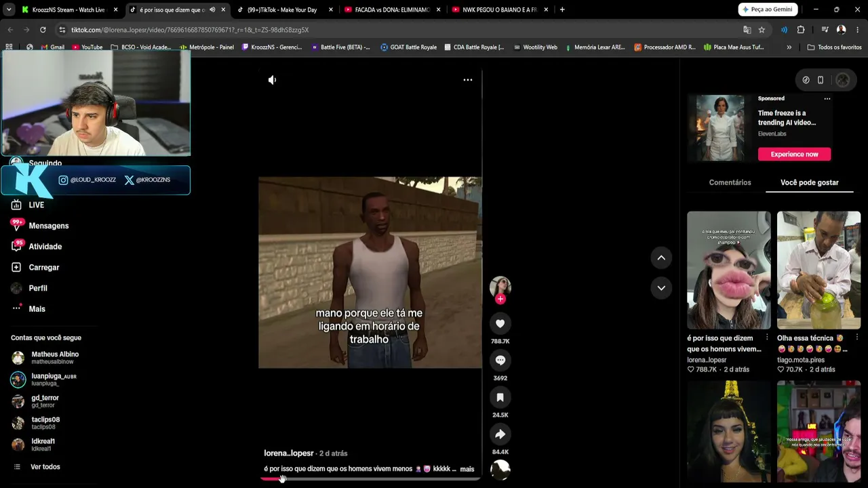Screen dimensions: 868x488
Task: Reload the page with the refresh icon
Action: coord(43,30)
